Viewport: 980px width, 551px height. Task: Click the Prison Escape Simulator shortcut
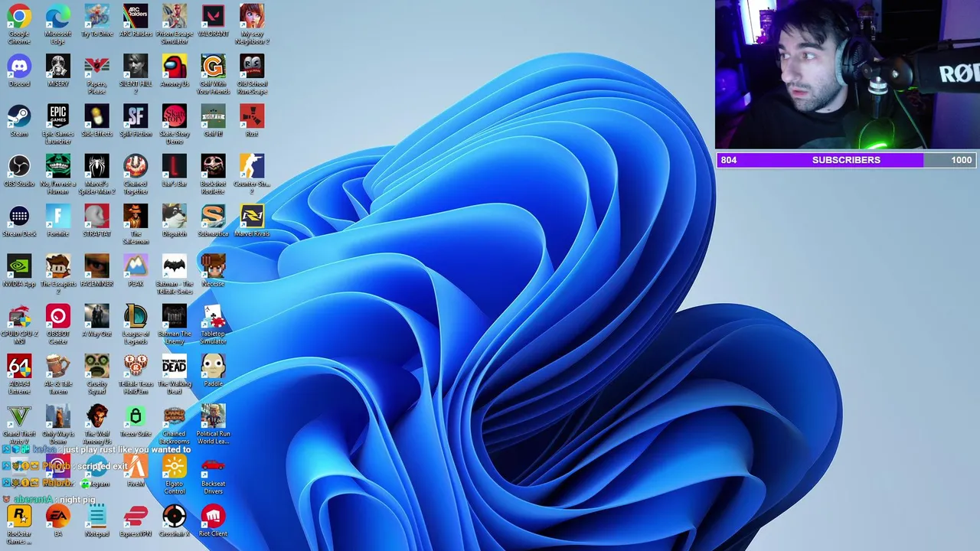tap(175, 16)
